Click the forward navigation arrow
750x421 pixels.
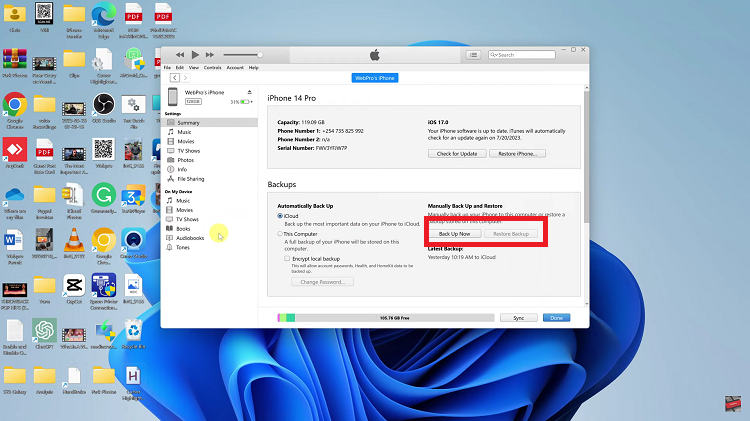pyautogui.click(x=185, y=78)
